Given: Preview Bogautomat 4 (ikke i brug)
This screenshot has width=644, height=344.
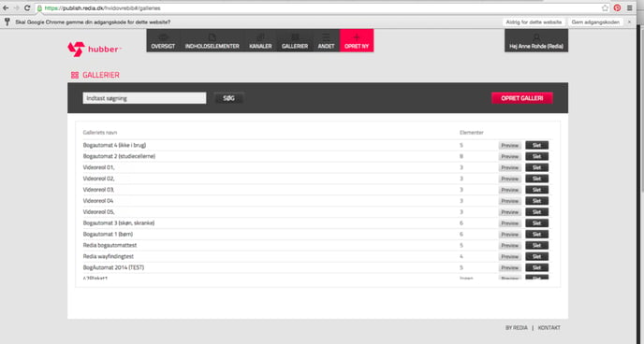Looking at the screenshot, I should click(x=510, y=146).
